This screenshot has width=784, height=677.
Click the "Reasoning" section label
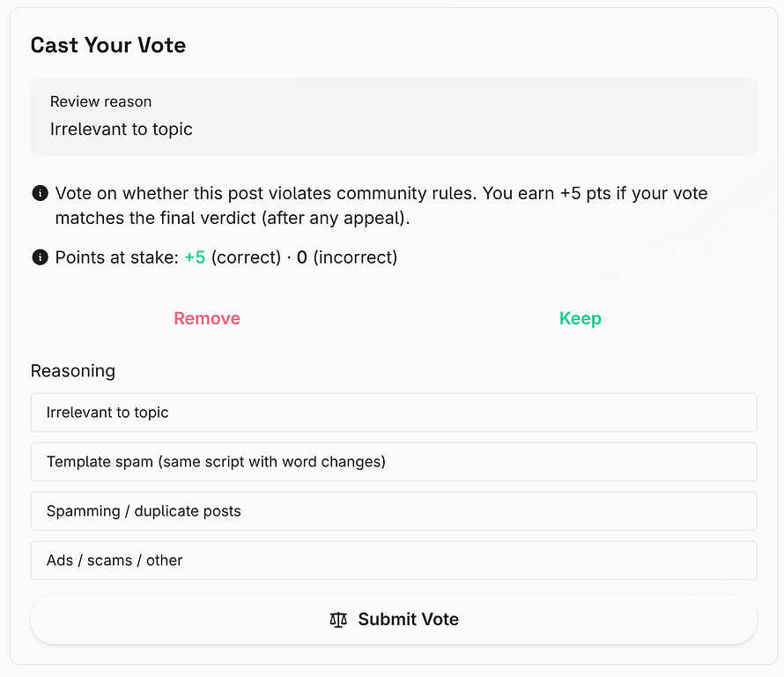tap(73, 371)
